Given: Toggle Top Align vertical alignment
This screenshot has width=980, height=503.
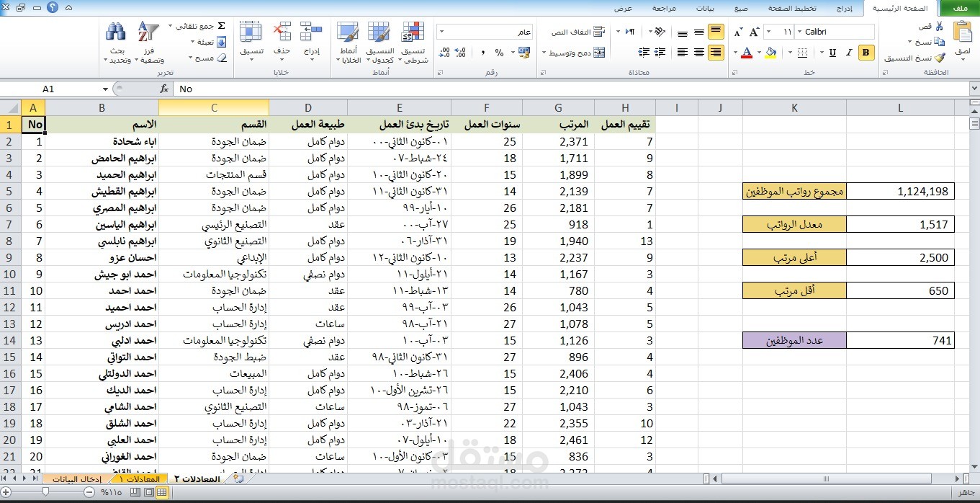Looking at the screenshot, I should [716, 32].
